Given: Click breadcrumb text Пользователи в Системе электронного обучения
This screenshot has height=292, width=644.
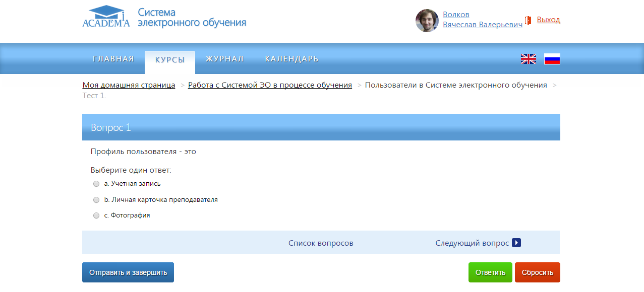Looking at the screenshot, I should [456, 85].
